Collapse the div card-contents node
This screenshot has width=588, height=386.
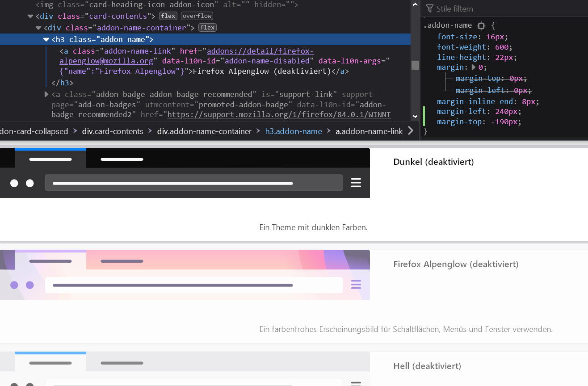pos(30,17)
